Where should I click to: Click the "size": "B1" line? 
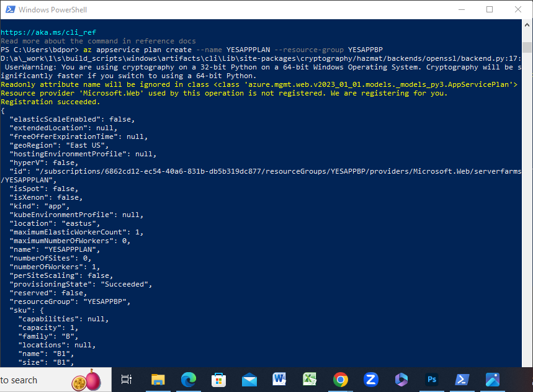click(46, 362)
